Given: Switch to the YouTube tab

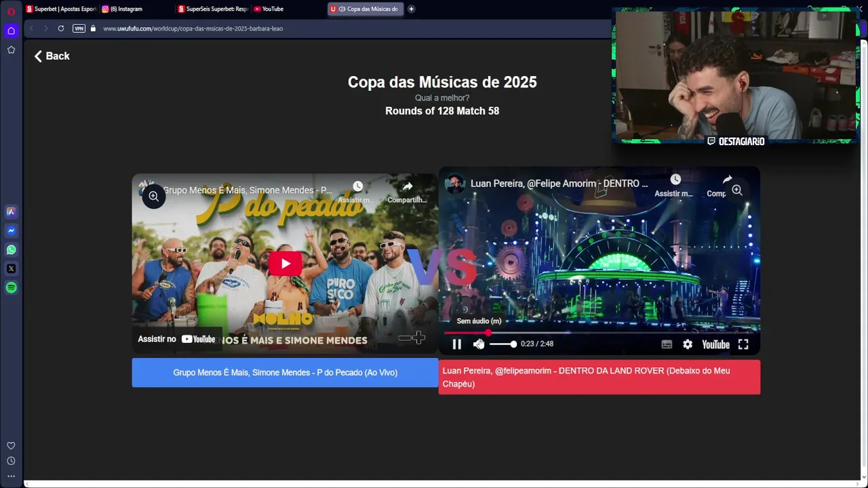Looking at the screenshot, I should click(288, 9).
